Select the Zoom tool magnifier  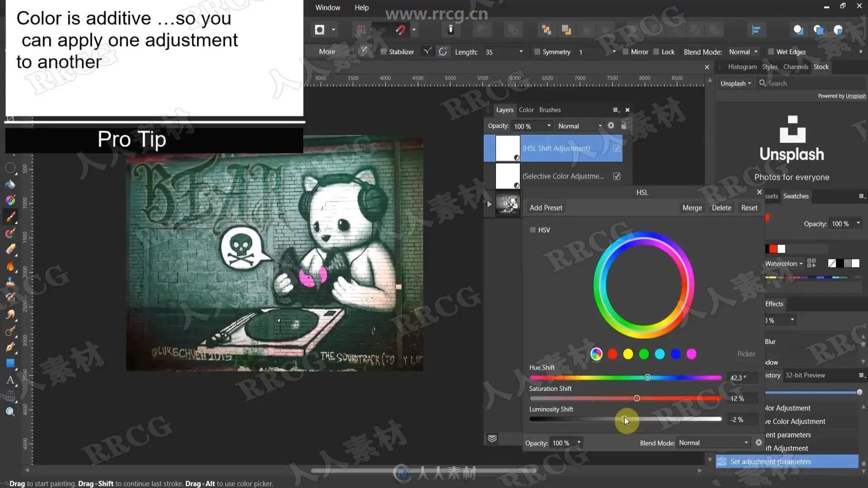[10, 412]
